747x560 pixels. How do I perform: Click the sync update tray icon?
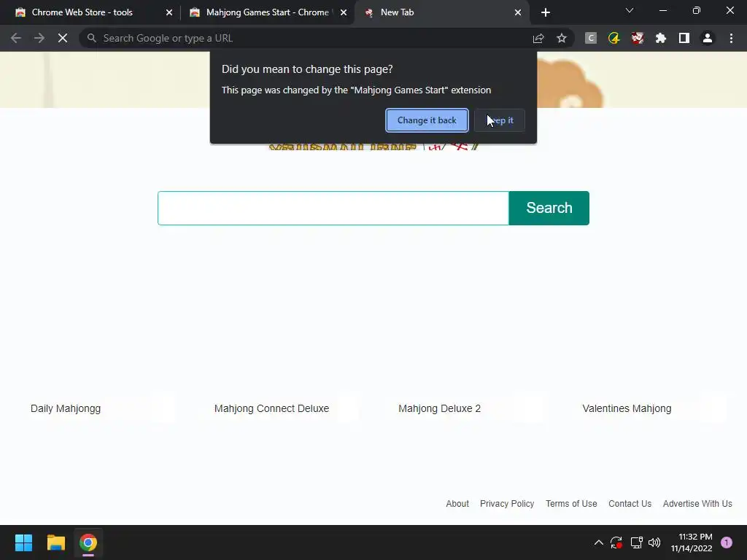point(616,542)
